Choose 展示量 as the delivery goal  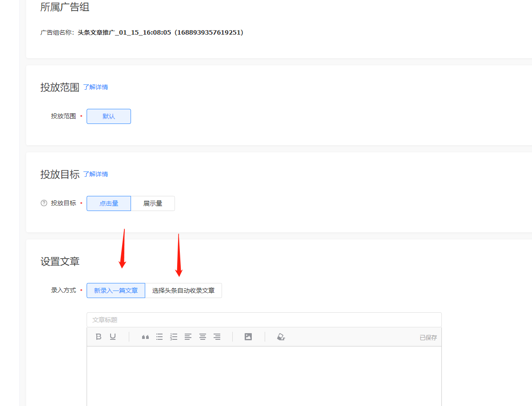153,203
